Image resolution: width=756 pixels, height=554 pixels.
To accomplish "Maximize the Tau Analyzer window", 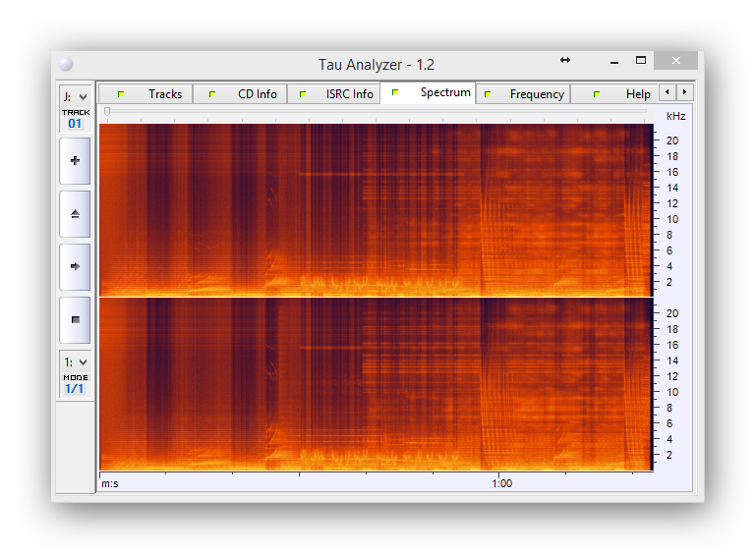I will point(641,61).
